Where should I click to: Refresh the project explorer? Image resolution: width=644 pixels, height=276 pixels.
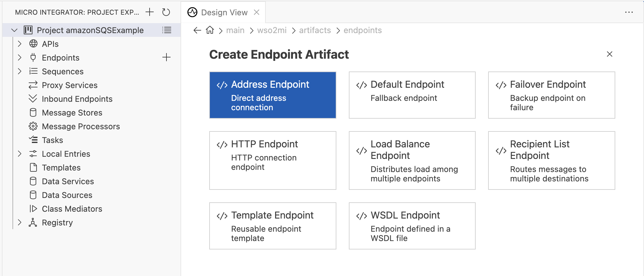click(x=166, y=12)
